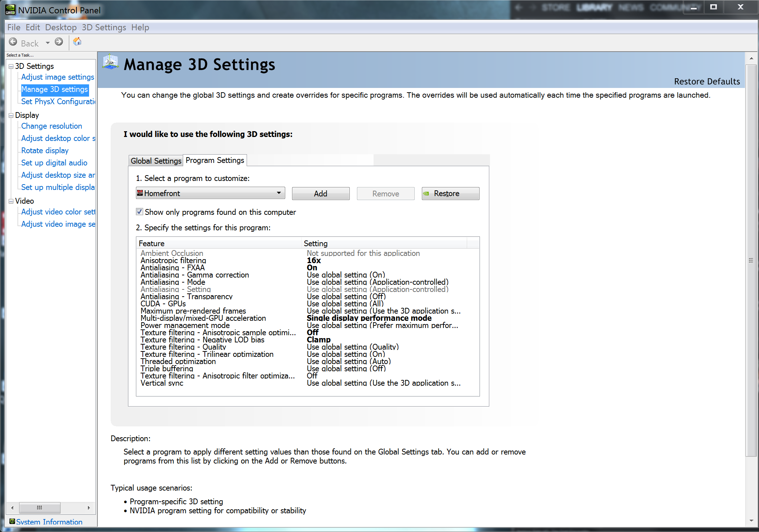Click the Home toolbar icon

pos(77,42)
